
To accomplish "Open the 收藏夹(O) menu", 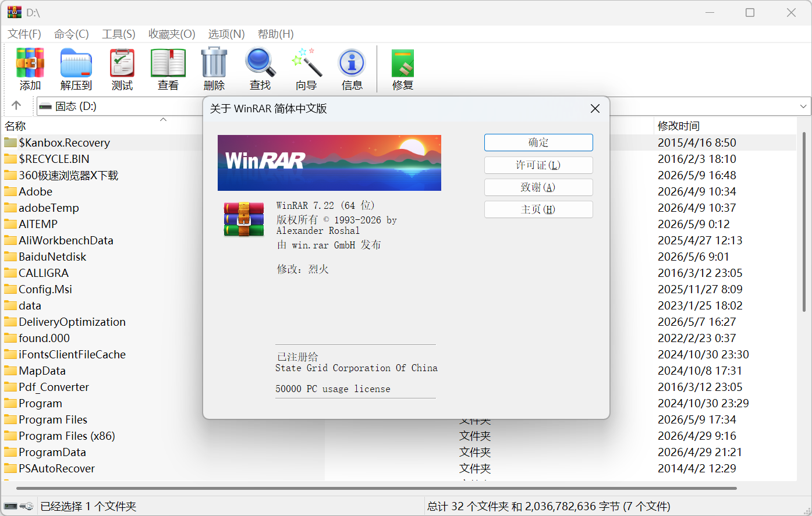I will point(172,34).
